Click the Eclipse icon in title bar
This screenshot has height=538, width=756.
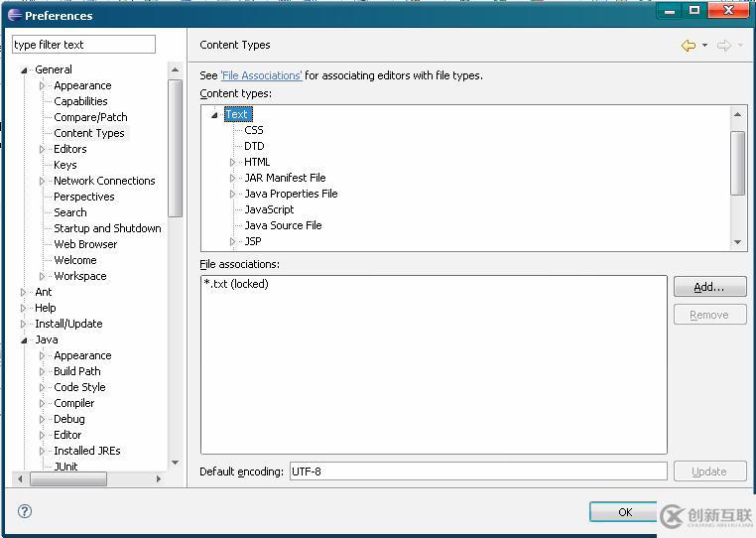tap(15, 15)
